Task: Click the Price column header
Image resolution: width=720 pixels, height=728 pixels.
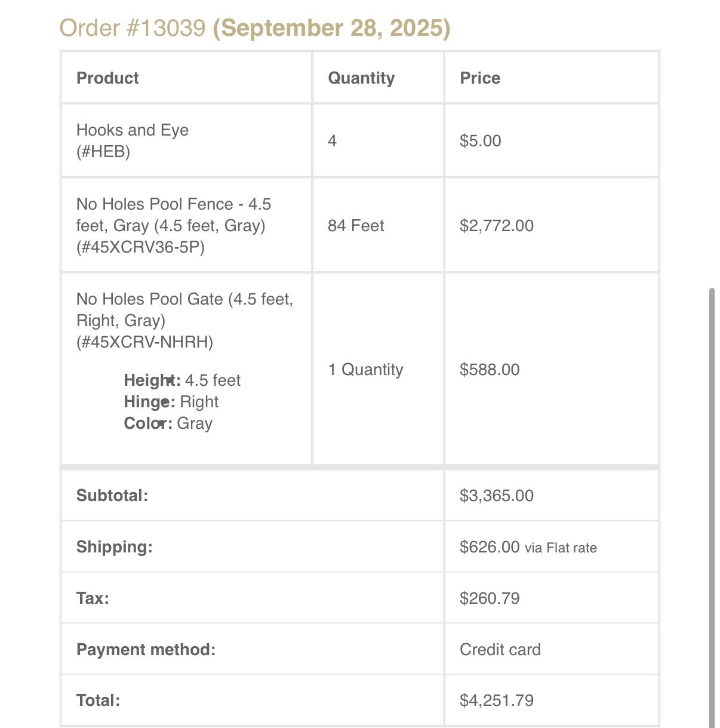Action: [x=480, y=78]
